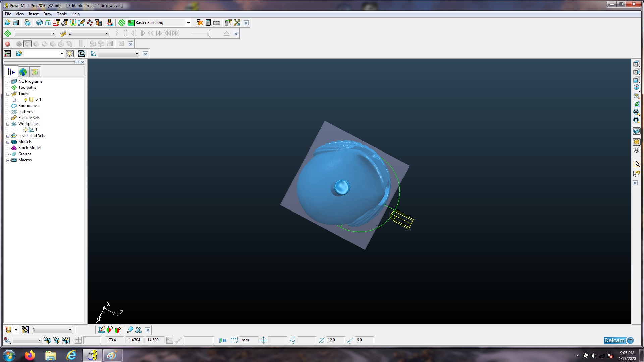Toggle the ViewMill second shading mode button

(x=28, y=44)
